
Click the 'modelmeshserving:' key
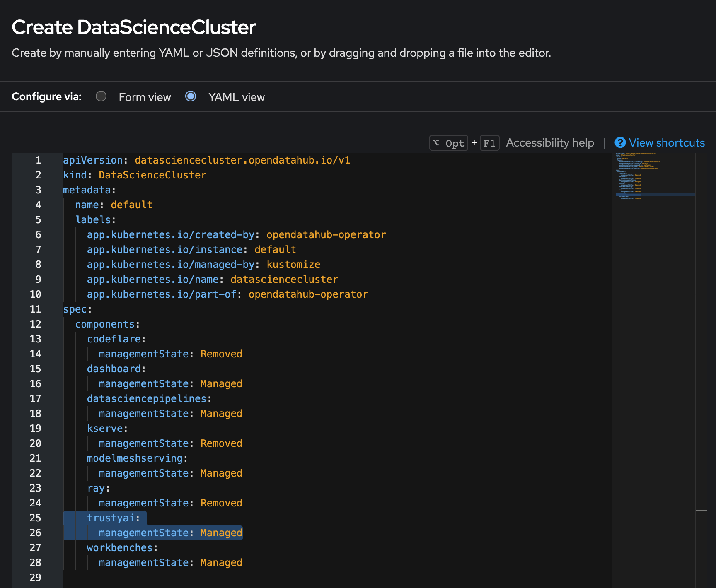(137, 458)
